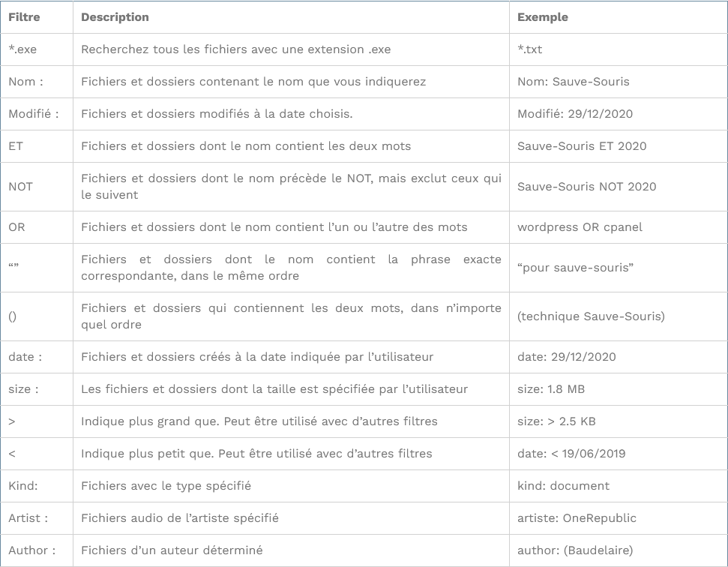Click the 'size: > 2.5 KB' example
Image resolution: width=728 pixels, height=567 pixels.
coord(556,421)
